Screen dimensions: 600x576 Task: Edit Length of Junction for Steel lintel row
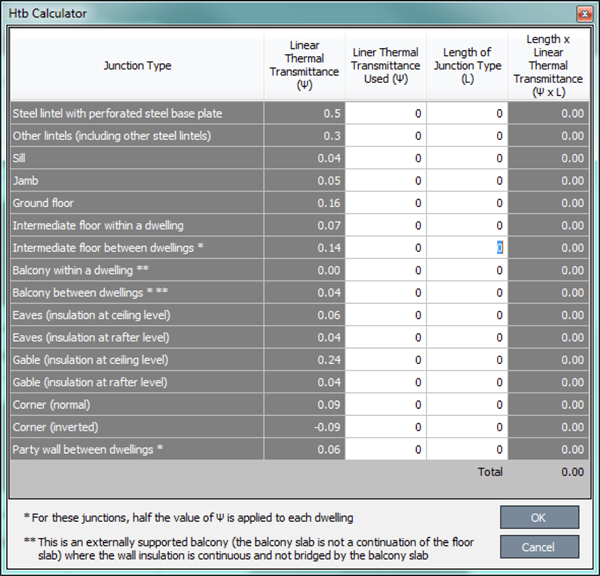point(467,113)
